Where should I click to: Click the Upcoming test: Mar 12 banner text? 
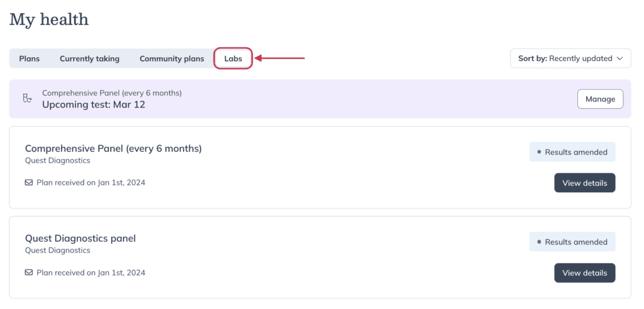pyautogui.click(x=94, y=105)
